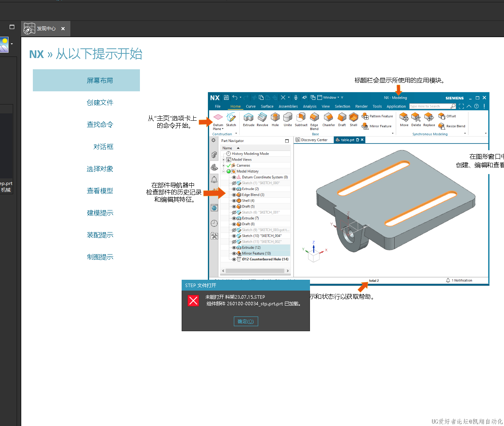This screenshot has height=426, width=504.
Task: Expand the Synchronous Modeling group arrow
Action: pyautogui.click(x=465, y=134)
